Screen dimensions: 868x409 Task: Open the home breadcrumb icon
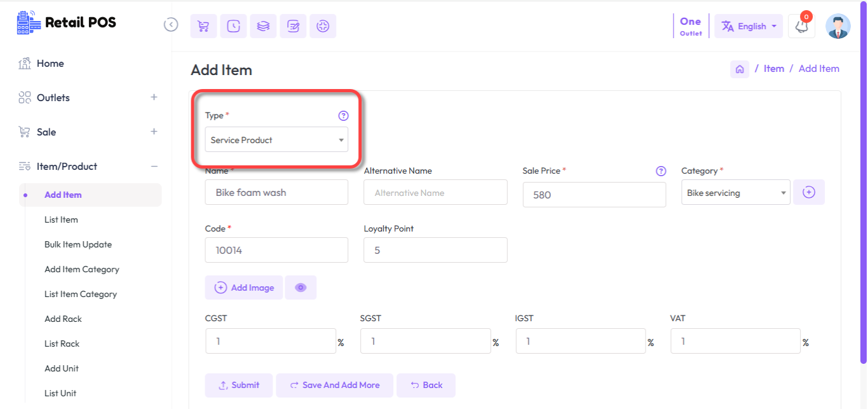(739, 68)
